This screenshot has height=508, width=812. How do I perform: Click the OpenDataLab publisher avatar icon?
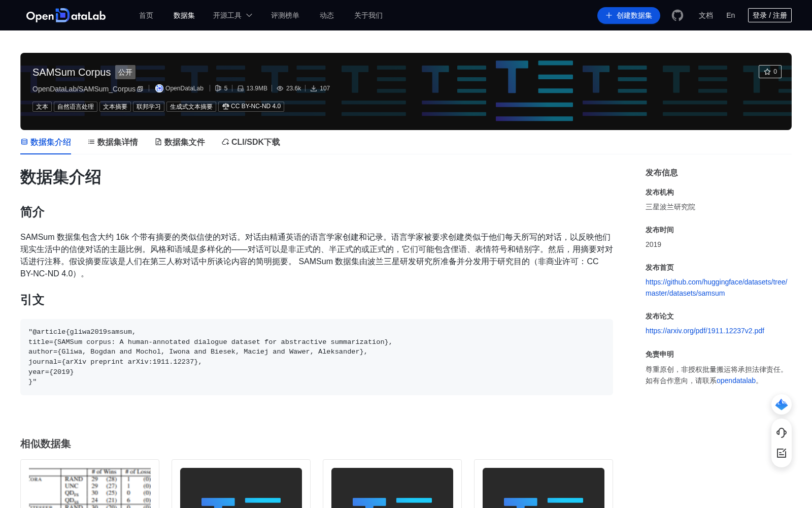(159, 88)
